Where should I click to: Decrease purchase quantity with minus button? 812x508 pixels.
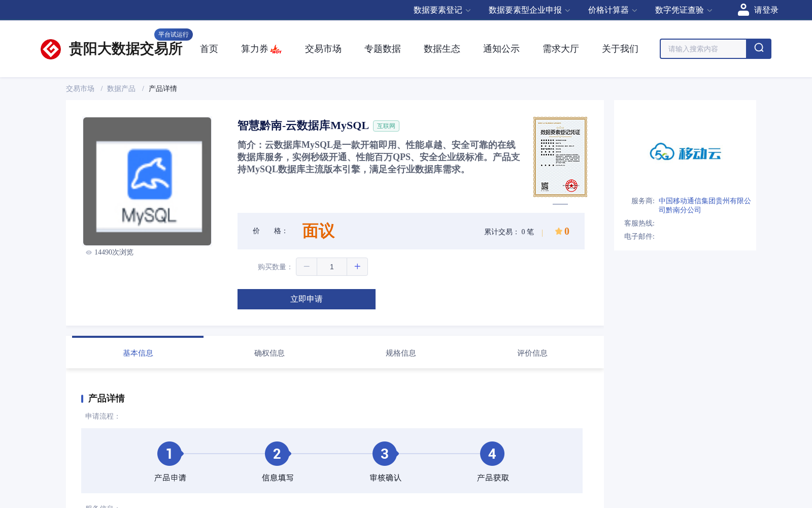tap(307, 267)
